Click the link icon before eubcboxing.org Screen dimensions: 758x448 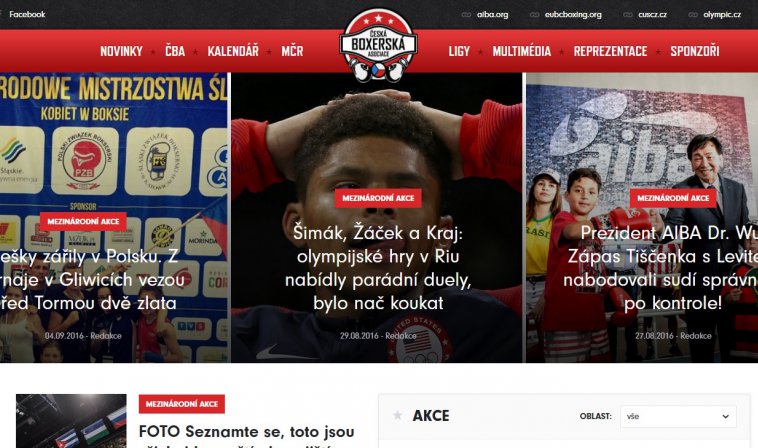click(x=534, y=14)
